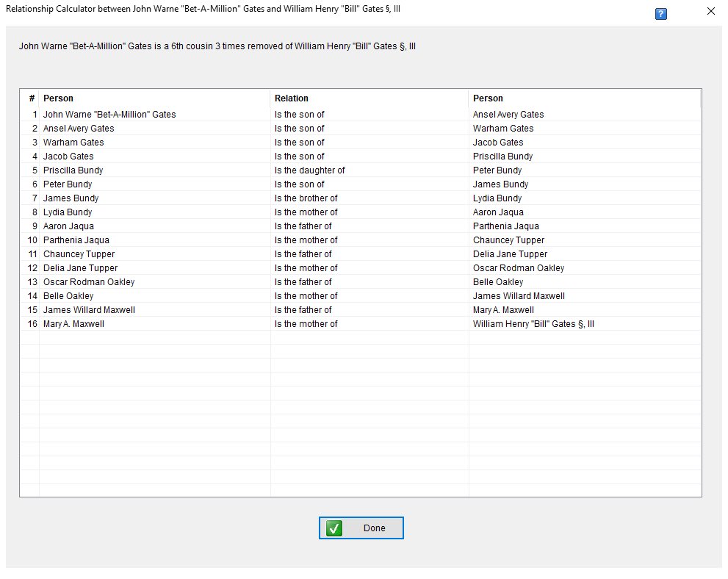Select Delia Jane Tupper in row 12 first column
Screen dimensions: 728x579
80,268
